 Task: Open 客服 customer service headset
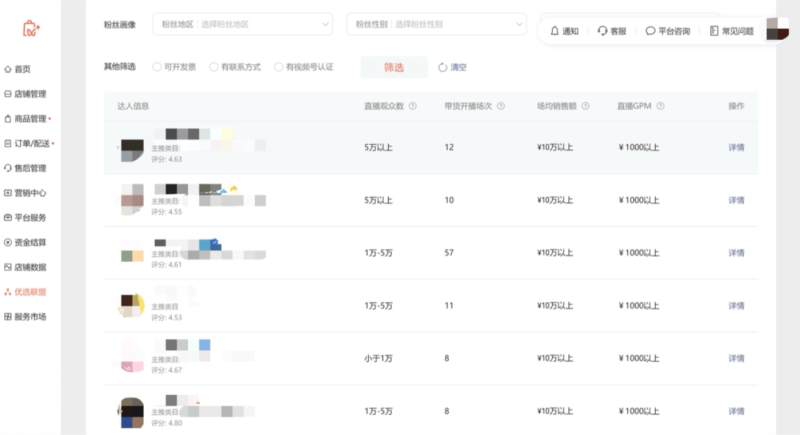click(602, 31)
